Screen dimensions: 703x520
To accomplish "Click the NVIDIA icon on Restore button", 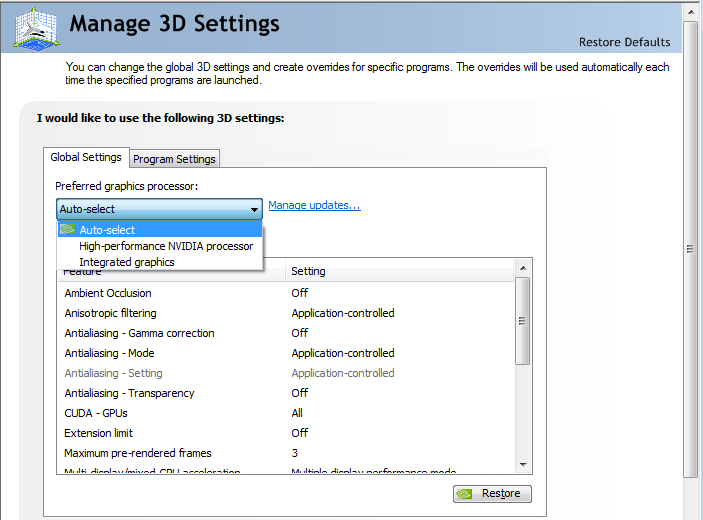I will coord(465,494).
